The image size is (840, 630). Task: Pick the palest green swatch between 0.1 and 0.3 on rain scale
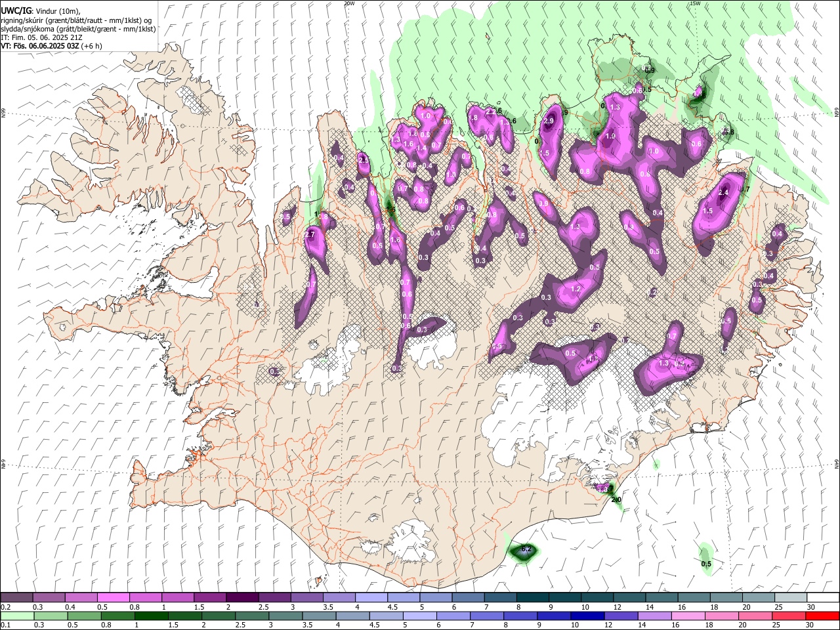point(16,616)
